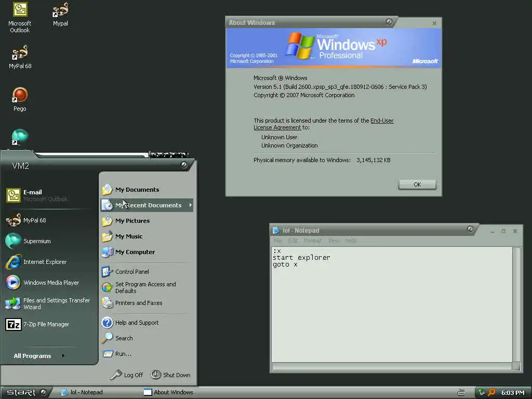The height and width of the screenshot is (399, 532).
Task: Select the Mypal desktop shortcut
Action: 60,15
